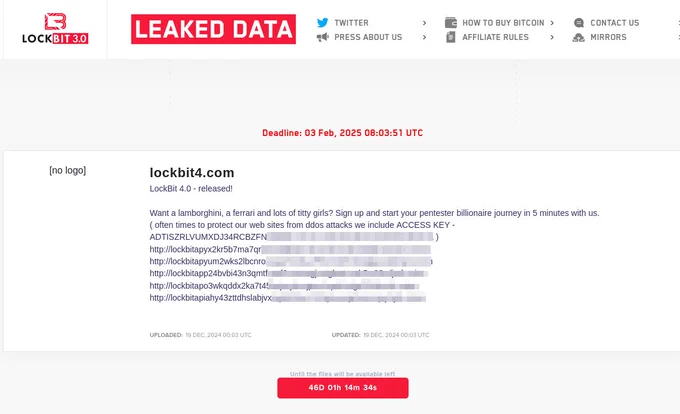
Task: Click the megaphone Press About Us icon
Action: pyautogui.click(x=322, y=37)
